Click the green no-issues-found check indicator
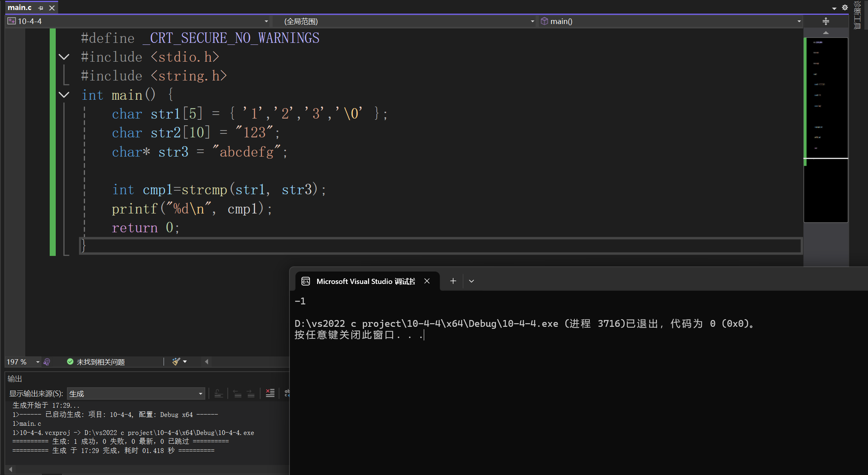 [x=70, y=362]
